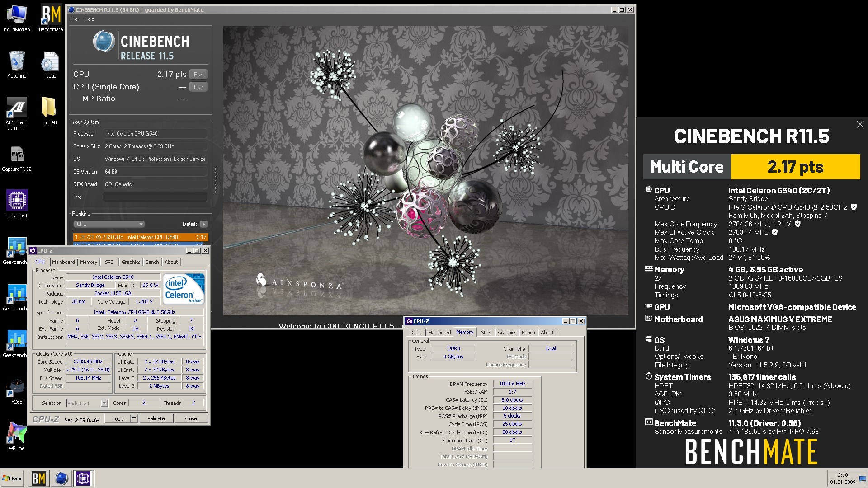Click the BenchMate version section icon

649,422
